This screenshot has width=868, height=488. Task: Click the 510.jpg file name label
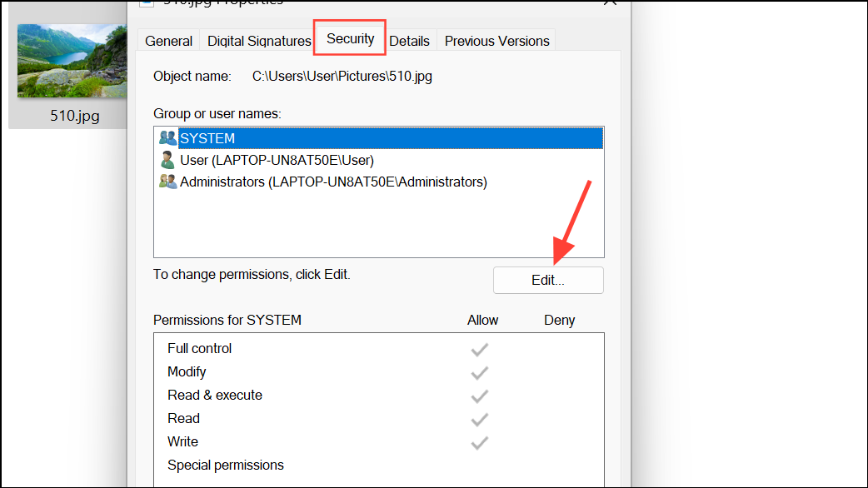[x=75, y=116]
